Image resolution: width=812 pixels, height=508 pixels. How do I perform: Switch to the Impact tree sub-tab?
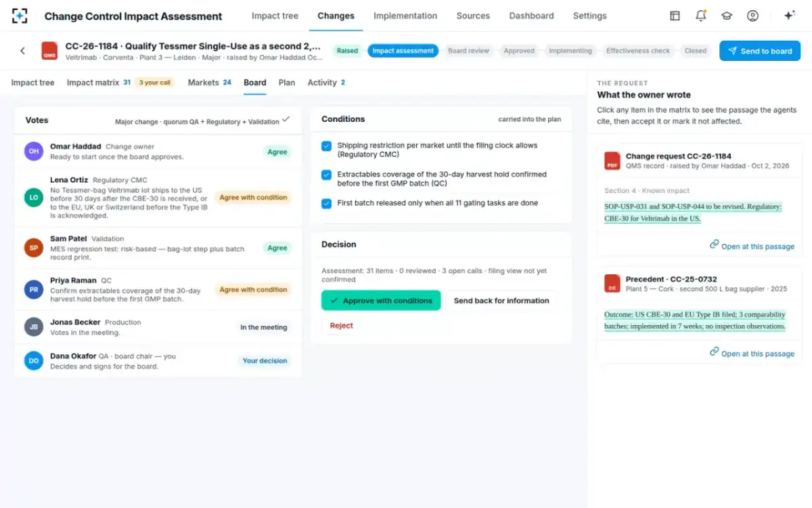coord(32,83)
